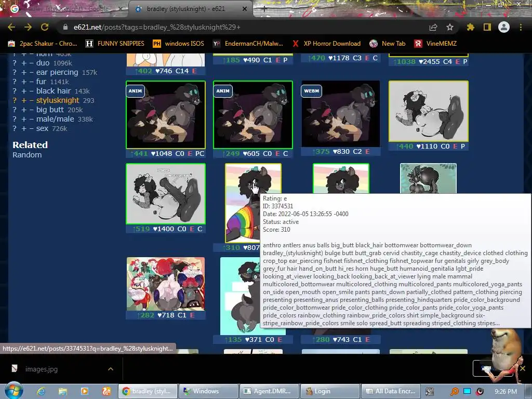Close the e621 tab
Image resolution: width=532 pixels, height=399 pixels.
[x=245, y=9]
